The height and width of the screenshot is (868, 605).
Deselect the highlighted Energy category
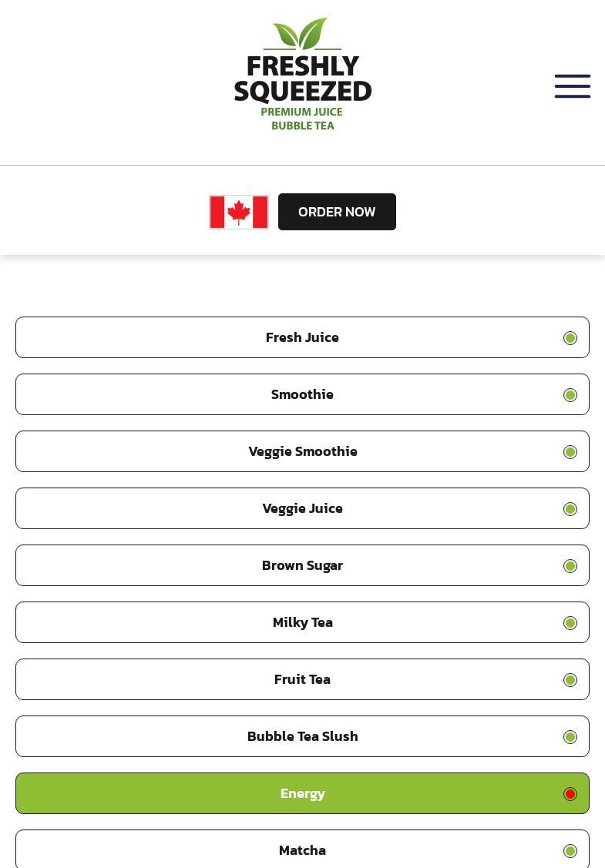302,793
